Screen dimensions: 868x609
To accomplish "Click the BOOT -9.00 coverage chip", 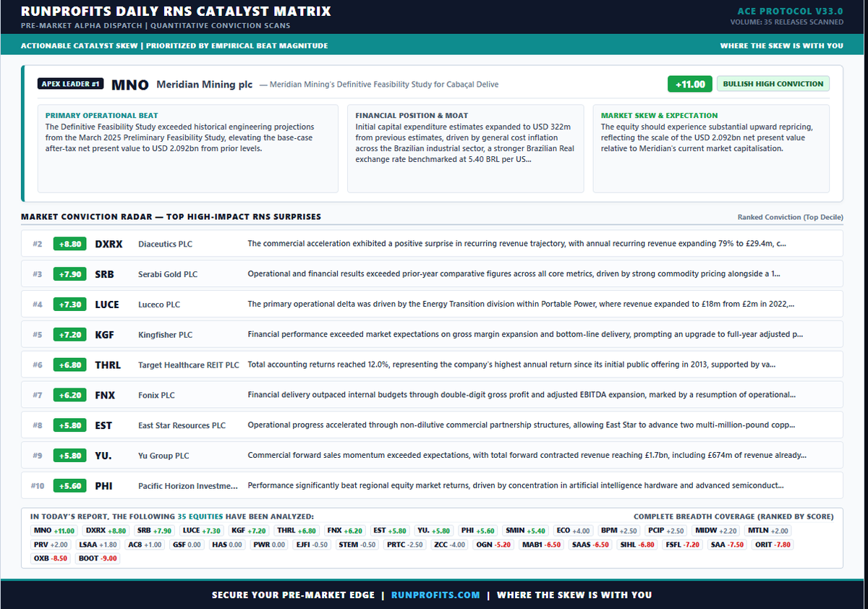I will [98, 558].
